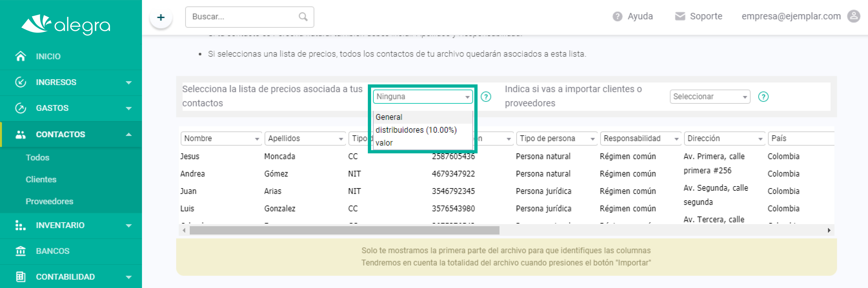The height and width of the screenshot is (288, 868).
Task: Click the Soporte envelope icon
Action: tap(680, 16)
